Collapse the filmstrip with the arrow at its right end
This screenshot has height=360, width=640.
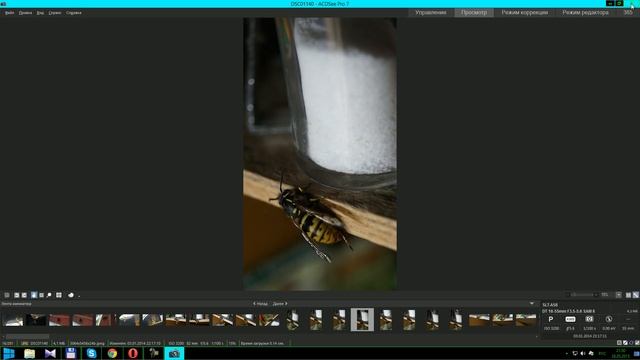tap(531, 304)
